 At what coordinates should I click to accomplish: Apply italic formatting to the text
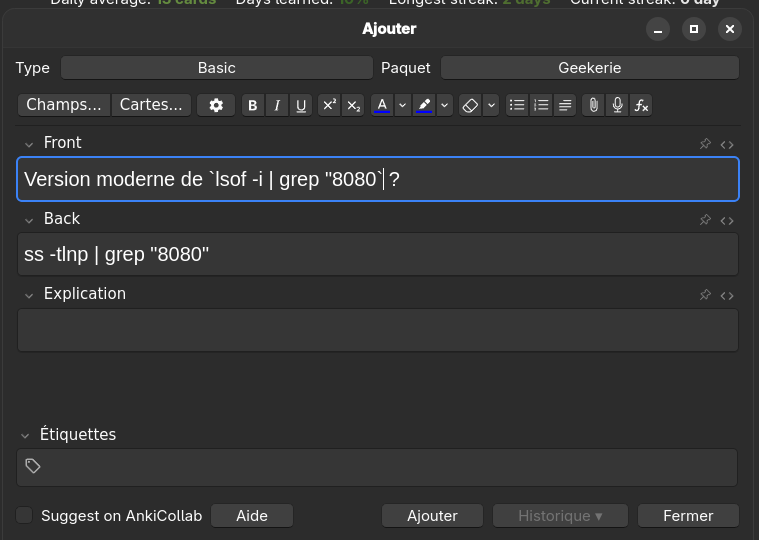[277, 105]
